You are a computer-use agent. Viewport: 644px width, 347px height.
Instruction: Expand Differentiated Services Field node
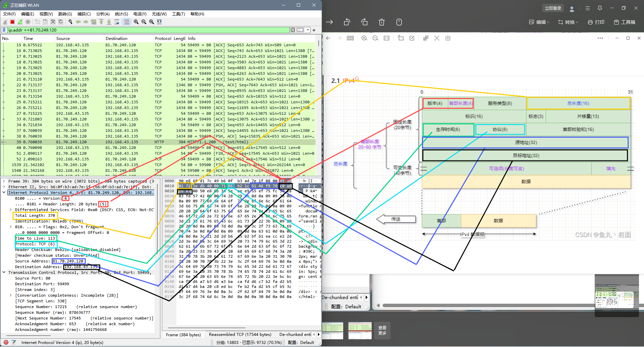point(11,210)
